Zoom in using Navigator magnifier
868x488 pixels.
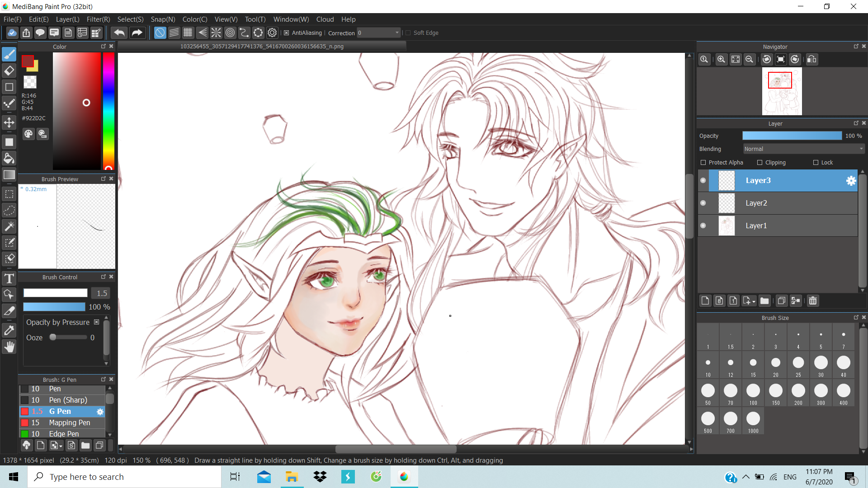click(721, 60)
